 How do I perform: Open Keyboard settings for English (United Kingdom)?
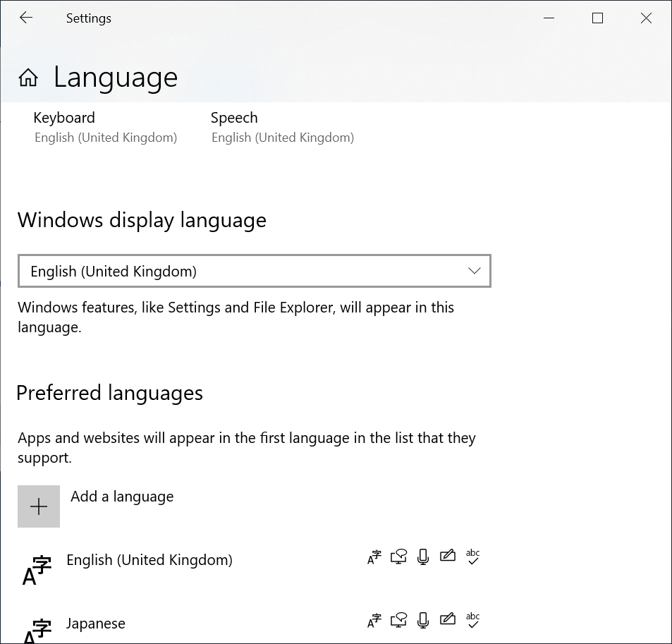pyautogui.click(x=105, y=127)
